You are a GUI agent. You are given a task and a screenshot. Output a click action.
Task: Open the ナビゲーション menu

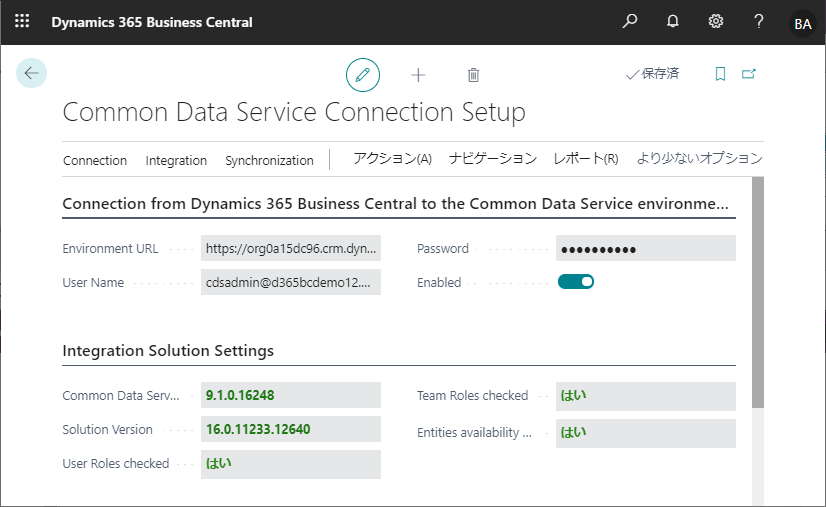click(493, 159)
